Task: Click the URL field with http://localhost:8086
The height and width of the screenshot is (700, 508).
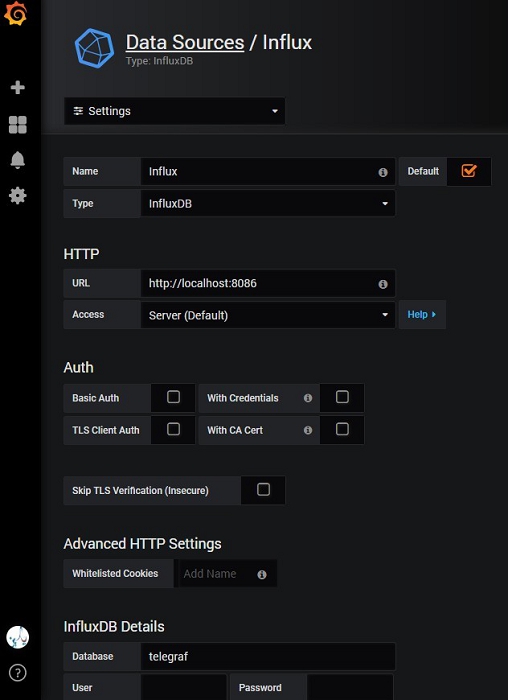Action: tap(268, 283)
